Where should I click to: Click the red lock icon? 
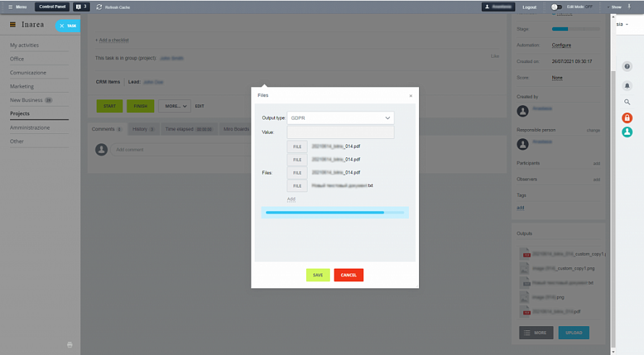pos(627,118)
